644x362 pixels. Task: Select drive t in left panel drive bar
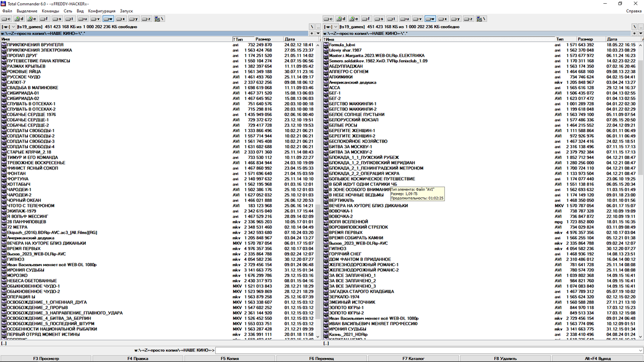click(x=70, y=19)
